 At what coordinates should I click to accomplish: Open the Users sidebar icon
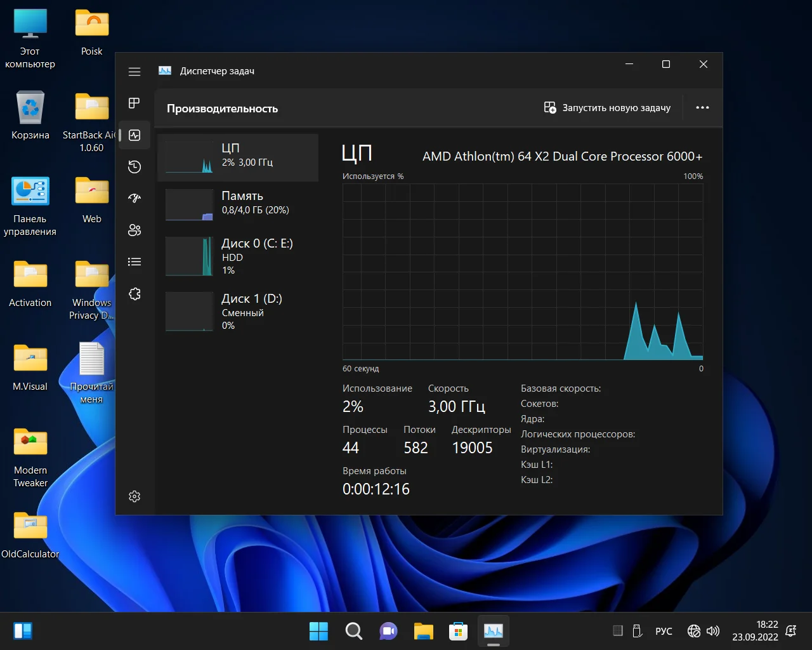pos(134,230)
